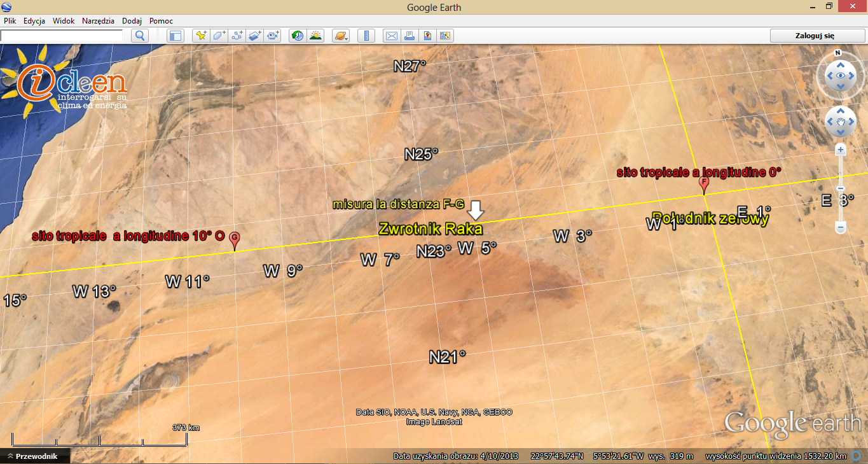Click the 'Zwrotnik Raka' label

pos(431,229)
